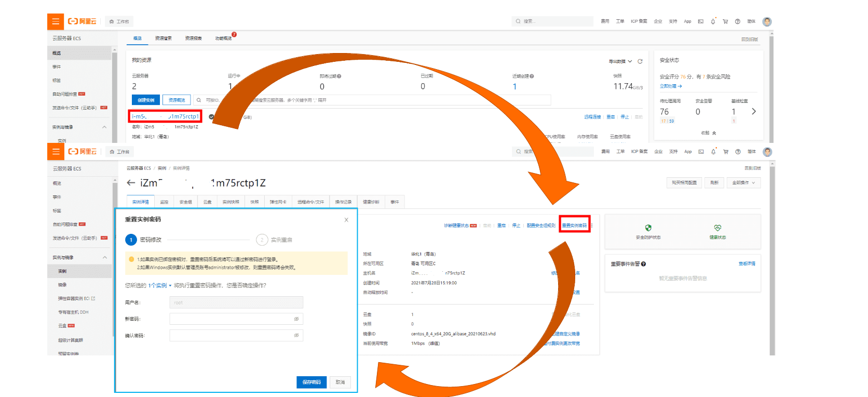Click the search magnifier in the instance filter box
Screen dimensions: 868x397
tap(199, 100)
